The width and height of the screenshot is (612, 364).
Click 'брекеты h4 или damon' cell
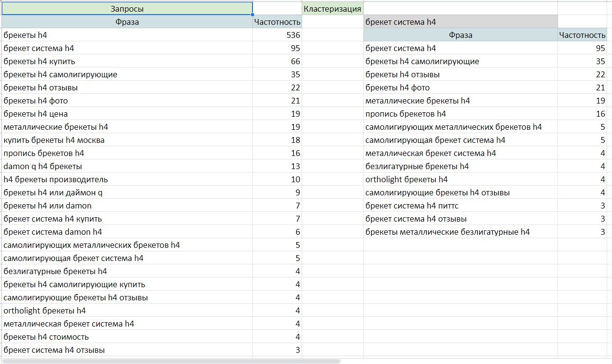[x=127, y=206]
